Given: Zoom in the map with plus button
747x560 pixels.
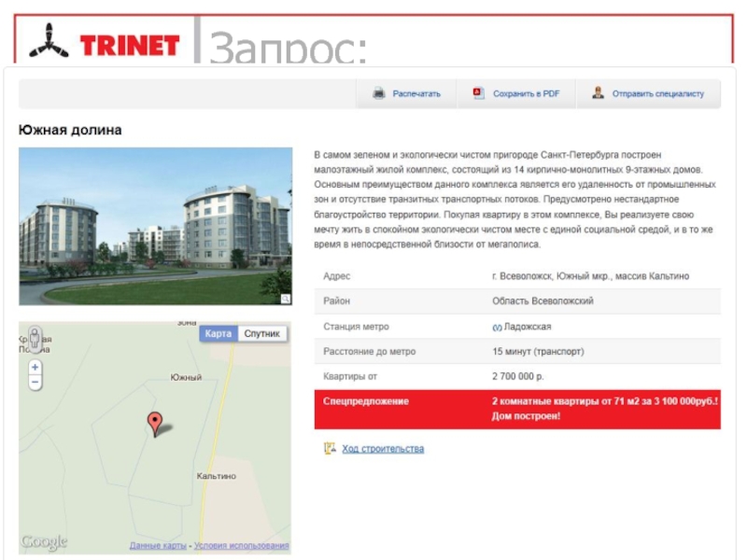Looking at the screenshot, I should [35, 367].
